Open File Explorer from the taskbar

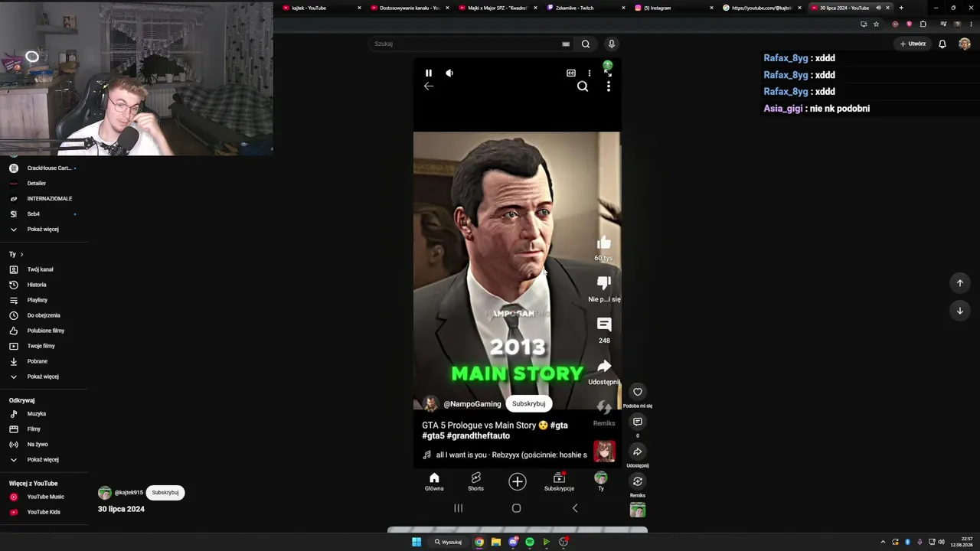point(496,542)
